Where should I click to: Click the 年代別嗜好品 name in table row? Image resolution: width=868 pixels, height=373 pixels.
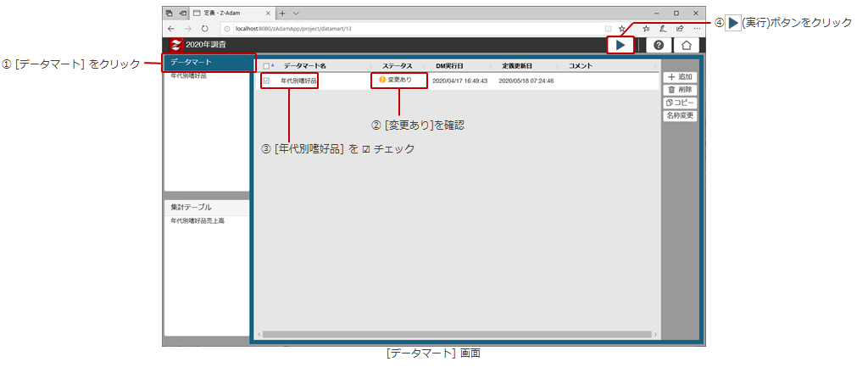click(x=299, y=81)
